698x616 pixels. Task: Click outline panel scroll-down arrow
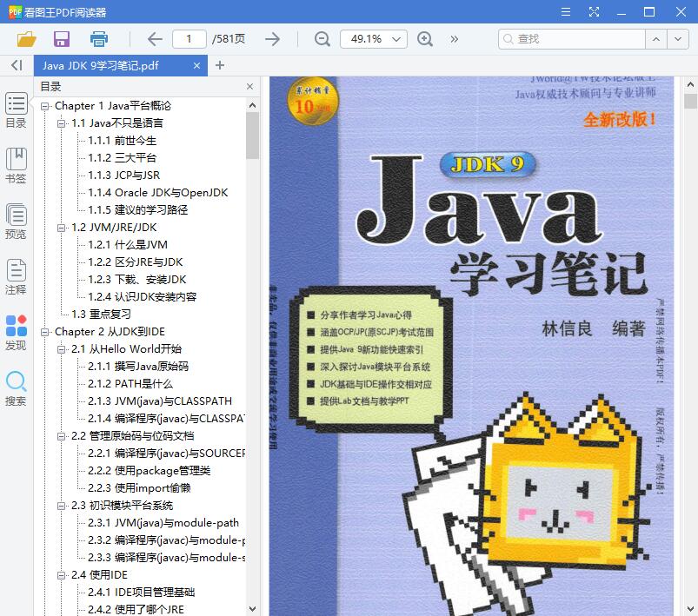coord(252,608)
